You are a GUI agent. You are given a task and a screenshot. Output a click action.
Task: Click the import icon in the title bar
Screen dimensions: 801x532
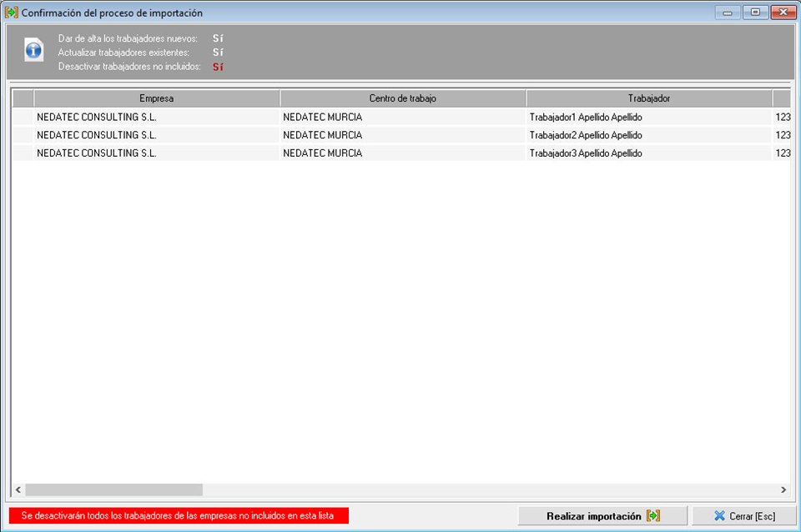coord(12,13)
